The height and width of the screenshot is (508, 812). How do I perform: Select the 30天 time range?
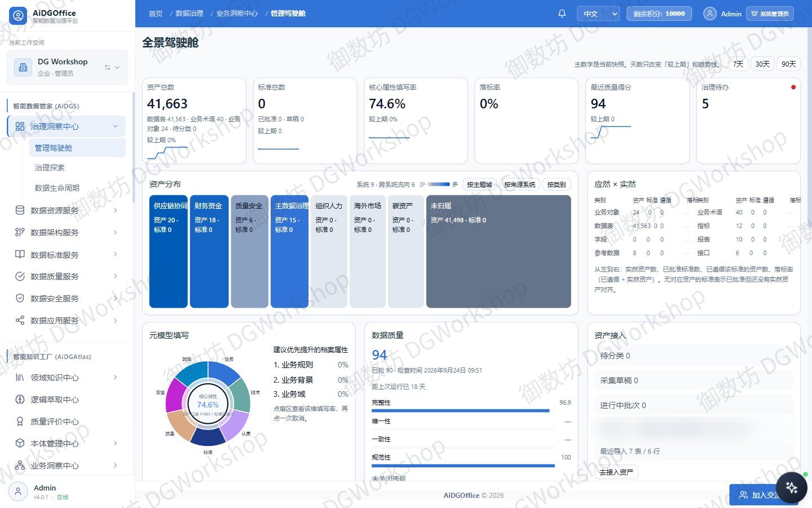(x=762, y=64)
